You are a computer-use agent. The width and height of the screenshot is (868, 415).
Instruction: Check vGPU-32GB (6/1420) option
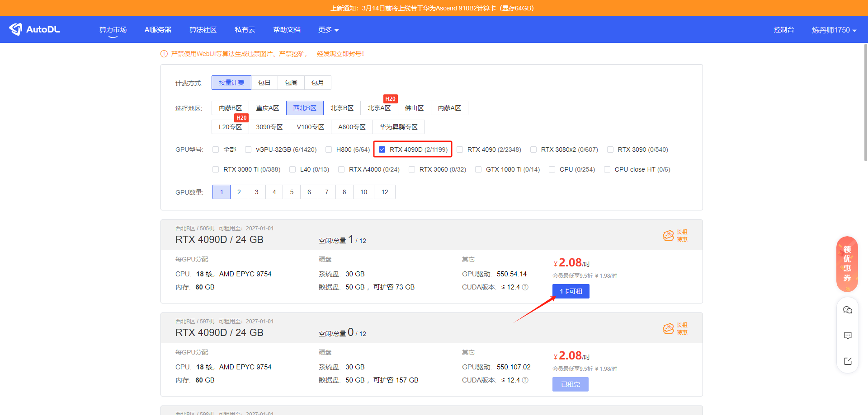point(248,149)
